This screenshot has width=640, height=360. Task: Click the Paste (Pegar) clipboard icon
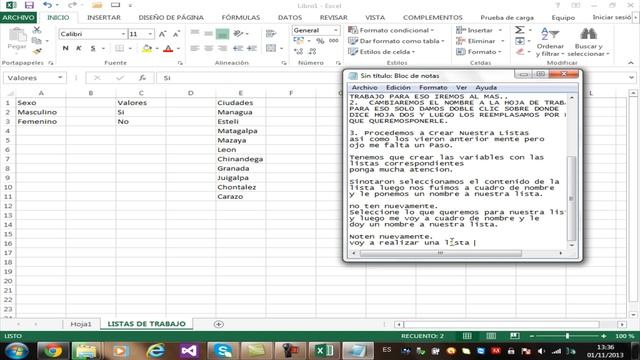[x=17, y=35]
